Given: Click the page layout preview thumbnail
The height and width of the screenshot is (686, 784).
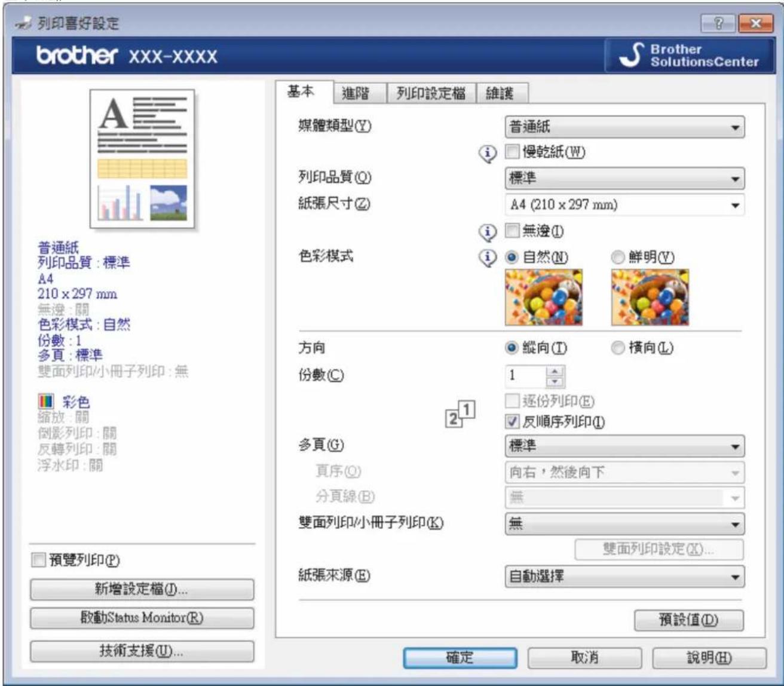Looking at the screenshot, I should click(142, 158).
